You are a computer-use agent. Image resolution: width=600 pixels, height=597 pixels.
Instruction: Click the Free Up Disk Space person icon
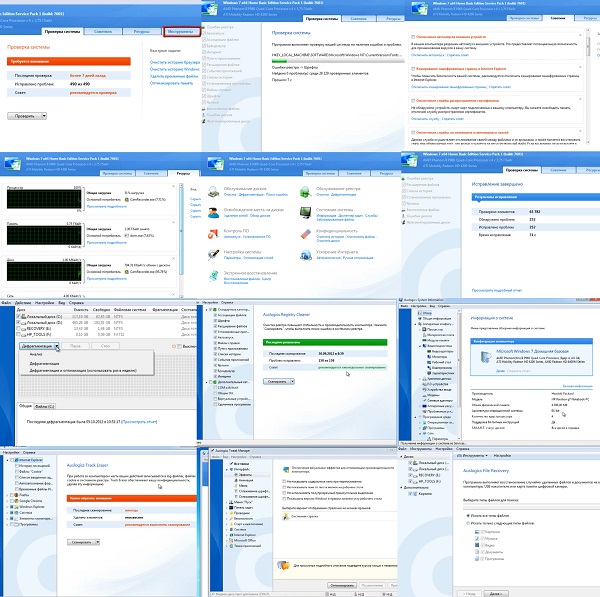click(x=213, y=212)
